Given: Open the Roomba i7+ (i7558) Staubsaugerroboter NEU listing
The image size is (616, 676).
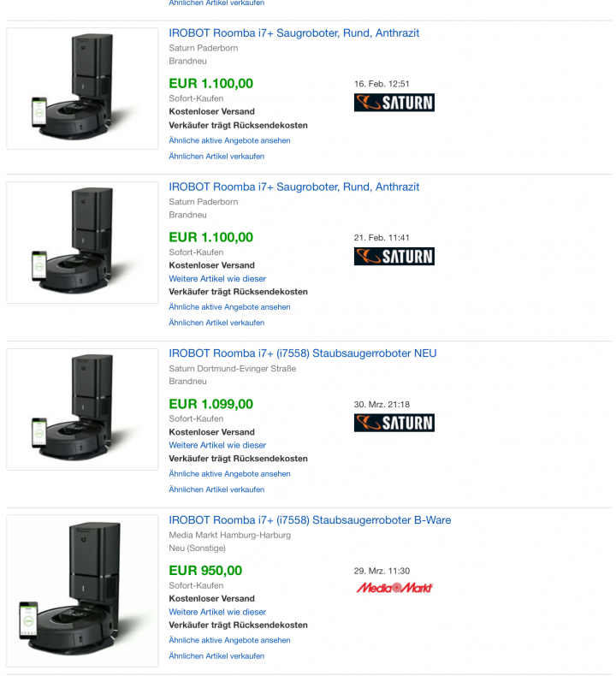Looking at the screenshot, I should tap(302, 353).
